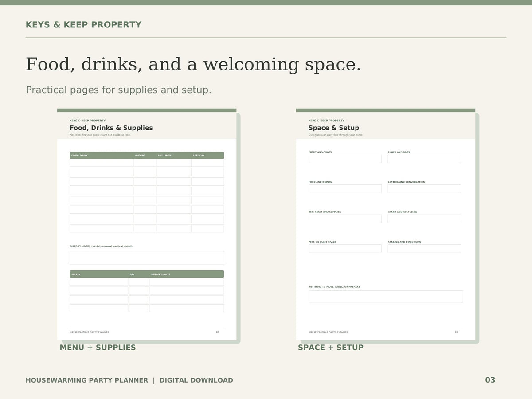Click the 'ANYTHING TO MOVE, LABEL, OR PREPARE' entry box
This screenshot has height=399, width=532.
386,297
